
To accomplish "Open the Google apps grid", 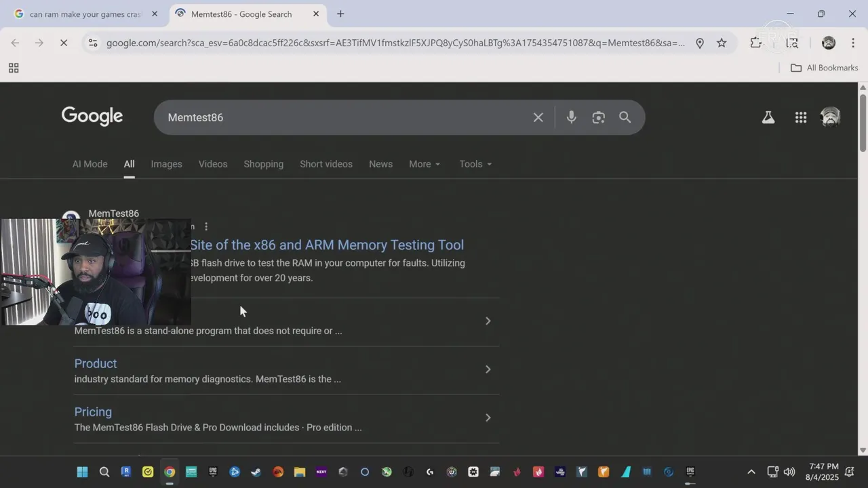I will point(801,117).
